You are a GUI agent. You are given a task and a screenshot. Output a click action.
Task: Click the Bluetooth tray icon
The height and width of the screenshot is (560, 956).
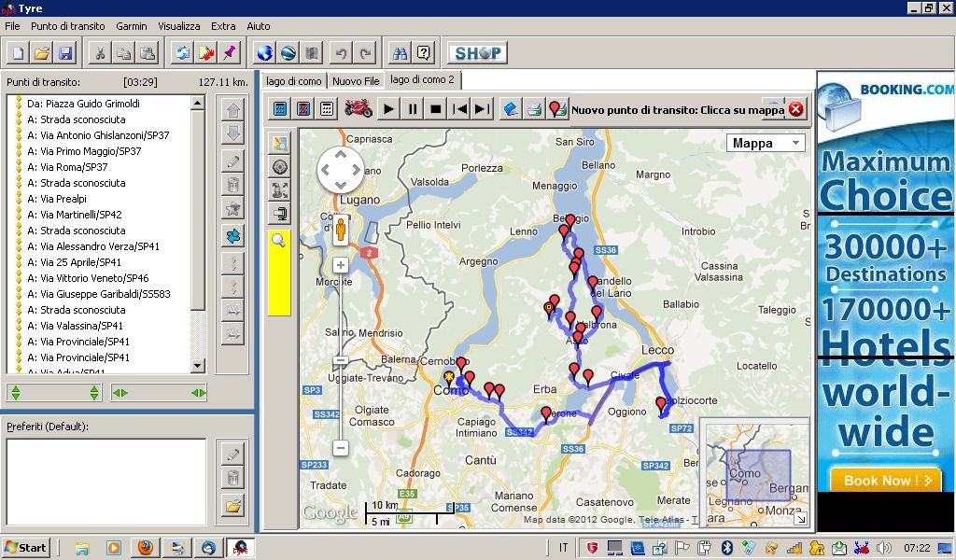727,548
